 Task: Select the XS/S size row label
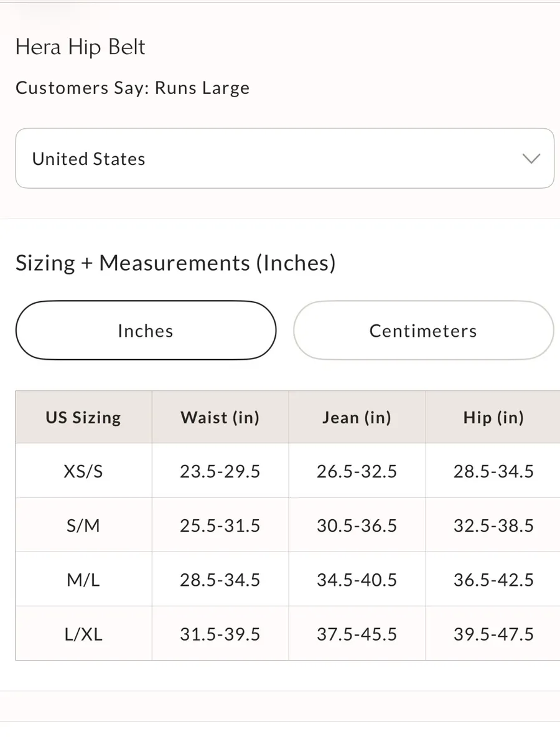(x=83, y=471)
